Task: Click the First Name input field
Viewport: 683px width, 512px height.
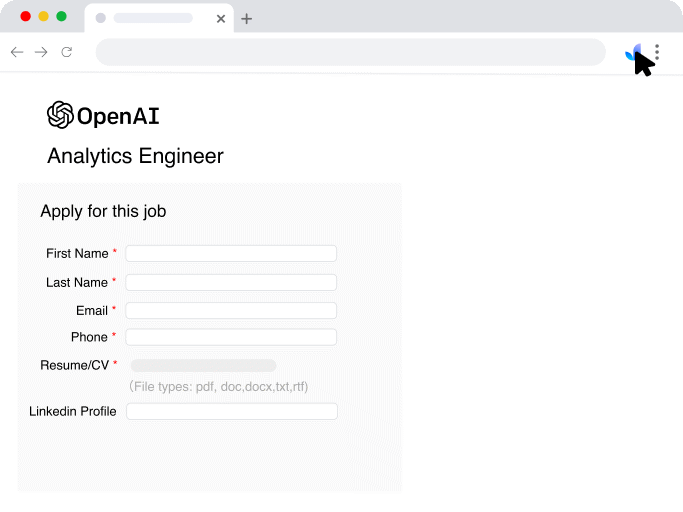Action: (231, 254)
